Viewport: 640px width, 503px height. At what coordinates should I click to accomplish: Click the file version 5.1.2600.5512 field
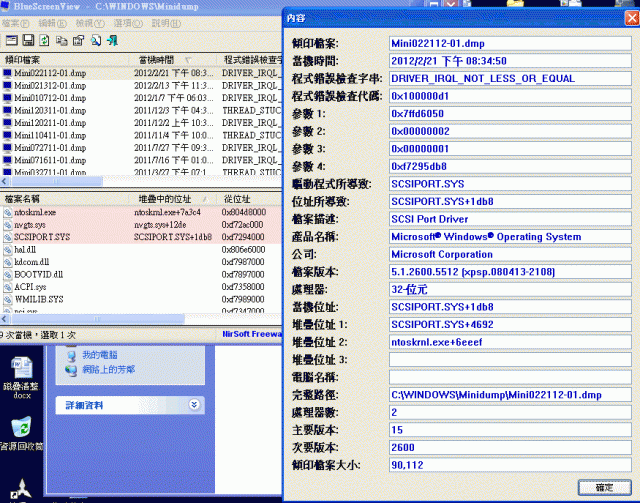click(x=510, y=272)
